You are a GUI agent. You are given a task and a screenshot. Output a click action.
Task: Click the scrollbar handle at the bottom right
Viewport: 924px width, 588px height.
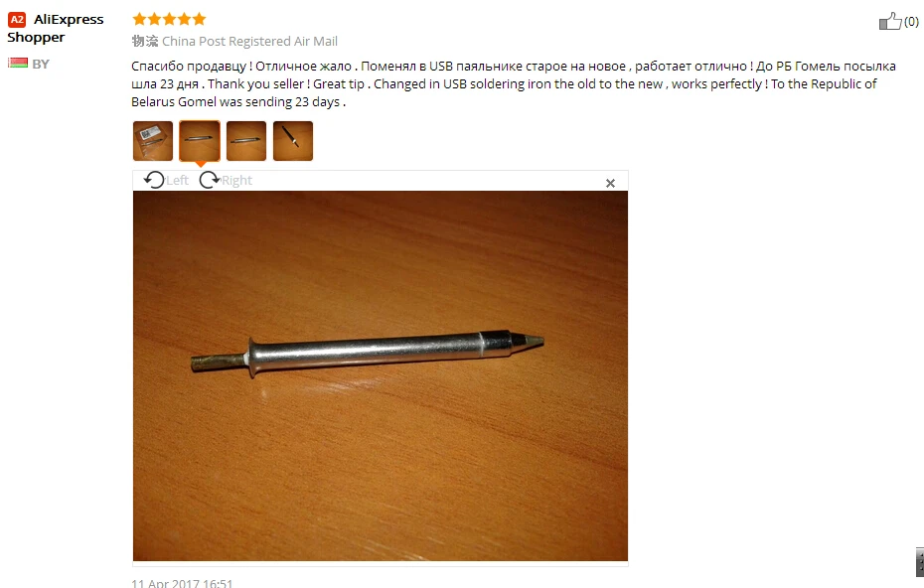click(920, 562)
